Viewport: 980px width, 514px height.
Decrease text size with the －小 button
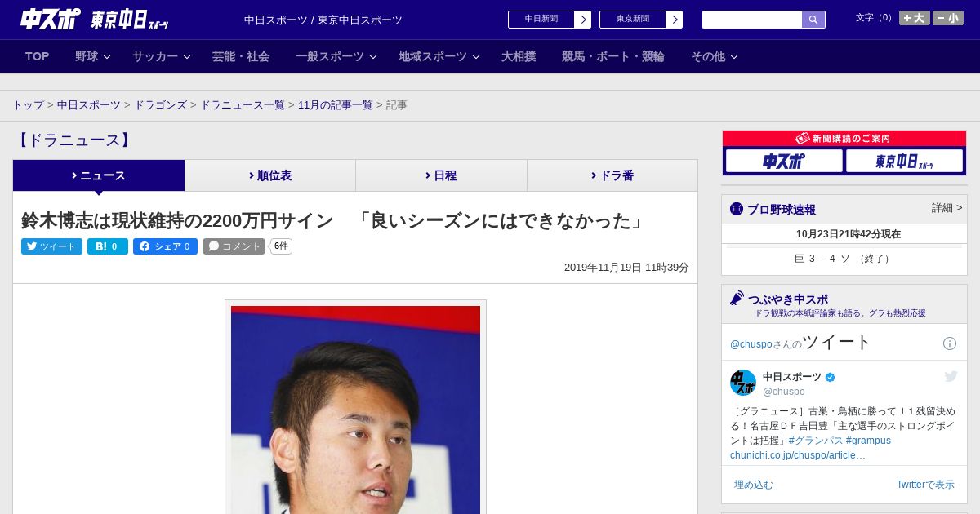[948, 18]
